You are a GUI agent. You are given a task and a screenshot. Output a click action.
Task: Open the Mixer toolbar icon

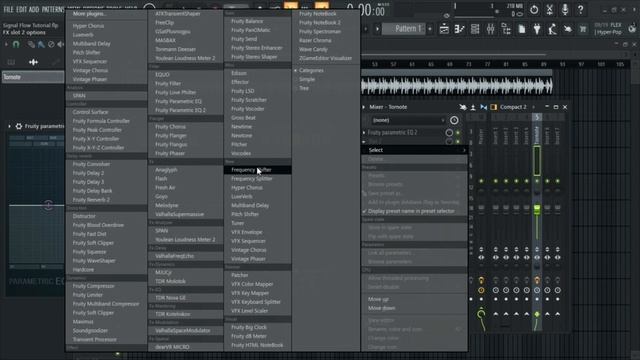tap(491, 29)
